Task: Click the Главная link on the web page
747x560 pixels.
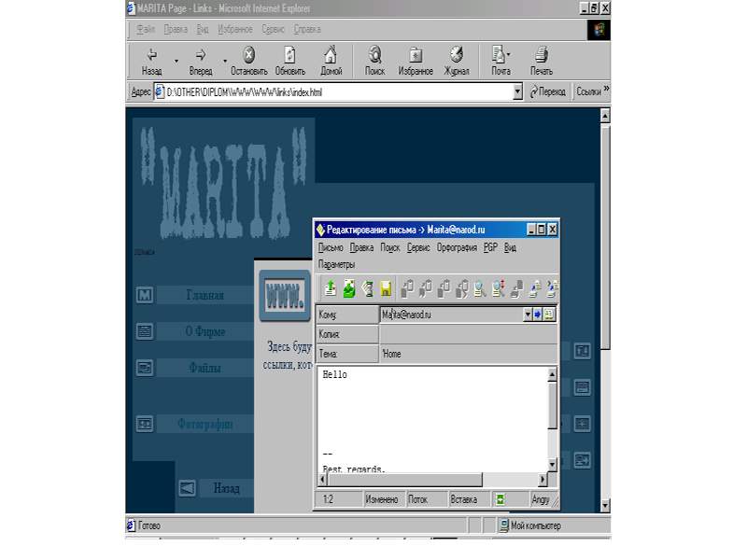Action: [x=205, y=296]
